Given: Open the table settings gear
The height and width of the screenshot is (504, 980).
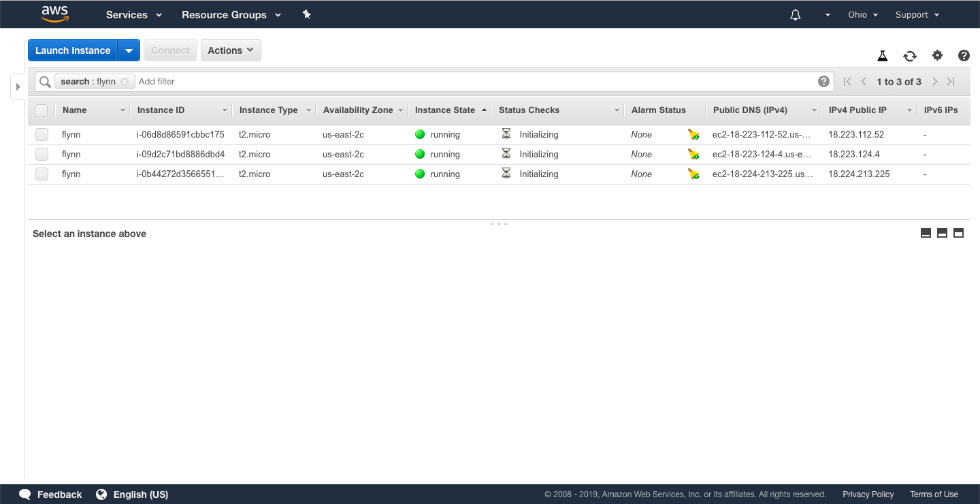Looking at the screenshot, I should (x=937, y=56).
